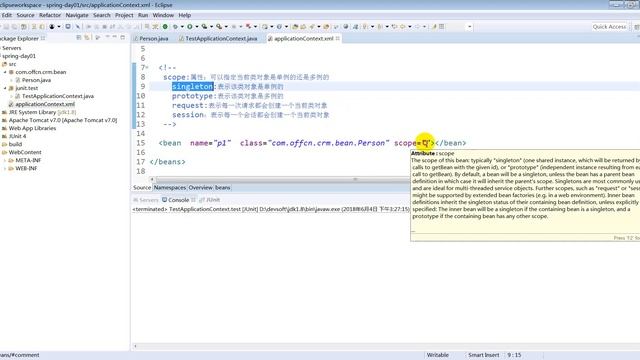Image resolution: width=640 pixels, height=360 pixels.
Task: Switch to the Servers view tab
Action: pos(145,200)
